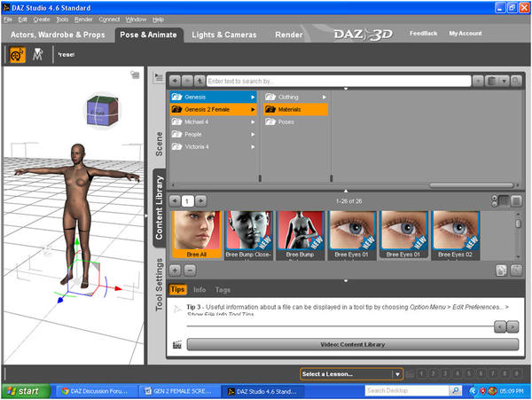The width and height of the screenshot is (532, 400).
Task: Open the database filter icon in search bar
Action: click(491, 81)
